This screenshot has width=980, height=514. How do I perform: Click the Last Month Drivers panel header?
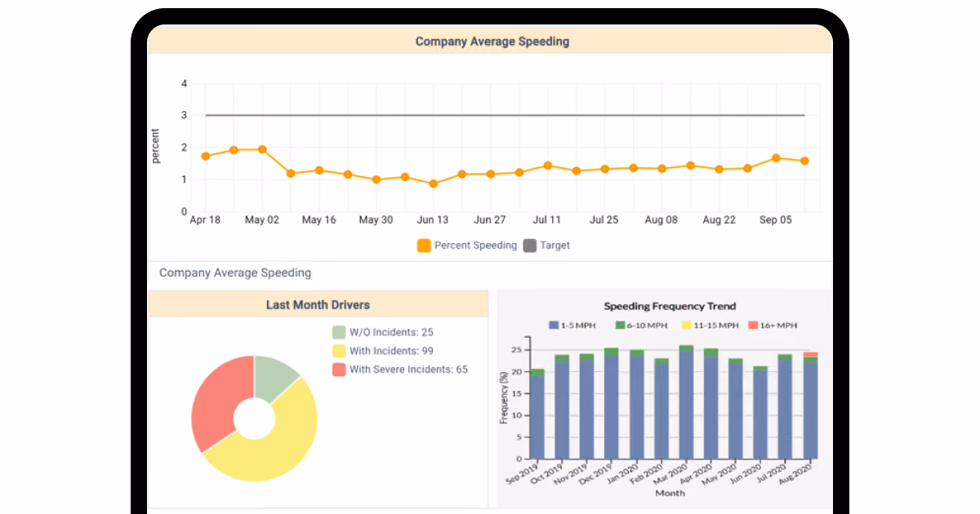(318, 305)
